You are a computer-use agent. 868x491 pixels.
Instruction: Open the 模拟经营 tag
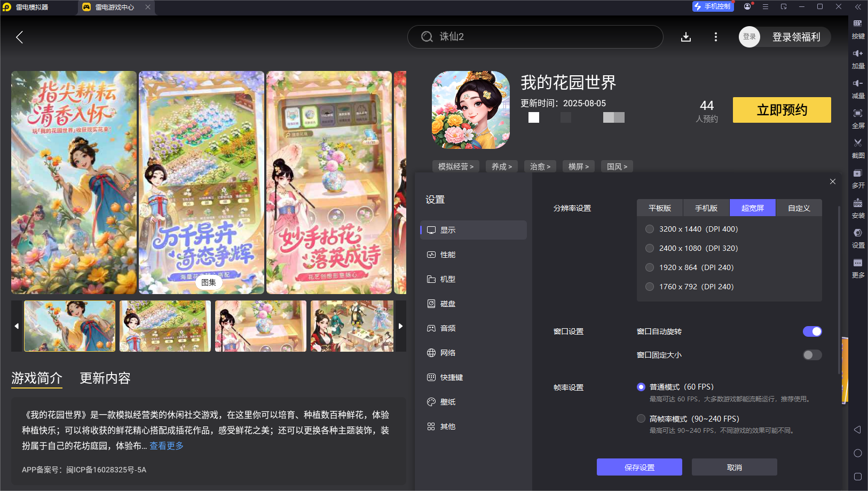click(456, 167)
